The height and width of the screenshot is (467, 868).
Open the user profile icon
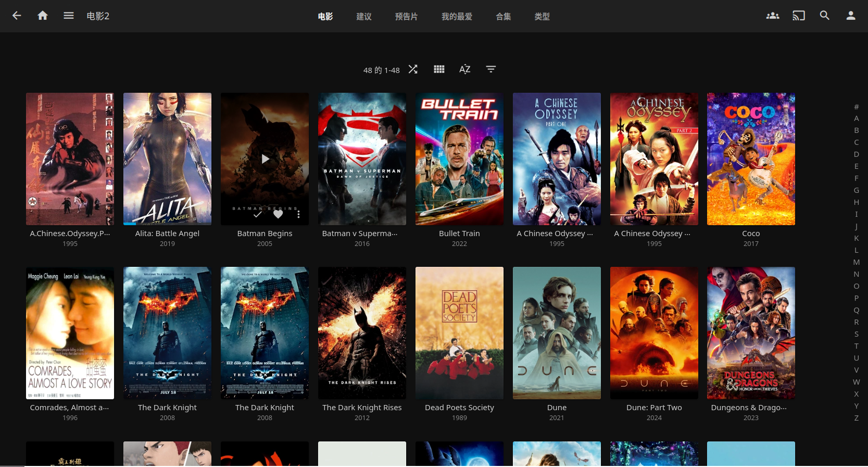coord(851,16)
